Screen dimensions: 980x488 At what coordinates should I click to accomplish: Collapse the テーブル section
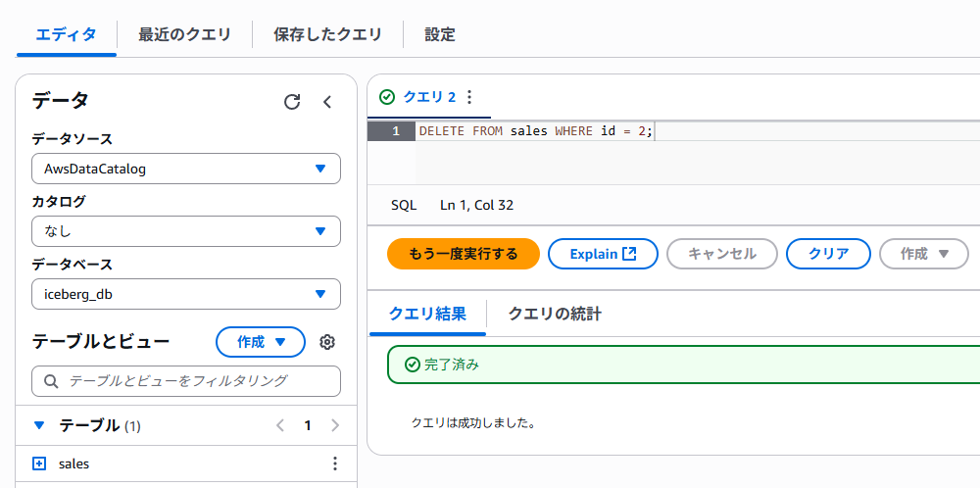(x=39, y=425)
